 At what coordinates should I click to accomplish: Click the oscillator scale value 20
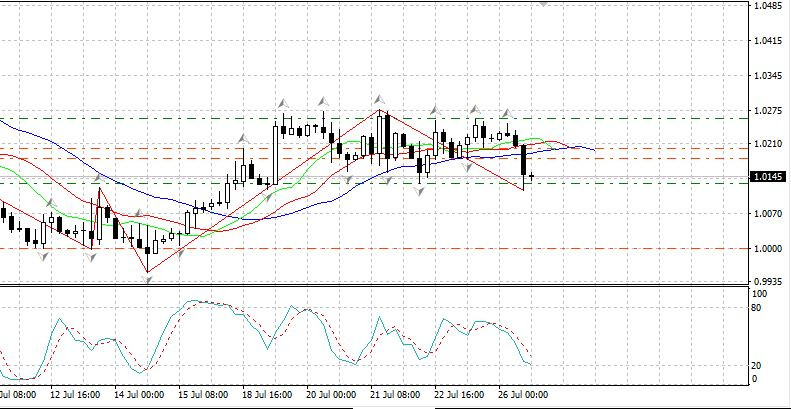click(x=757, y=366)
